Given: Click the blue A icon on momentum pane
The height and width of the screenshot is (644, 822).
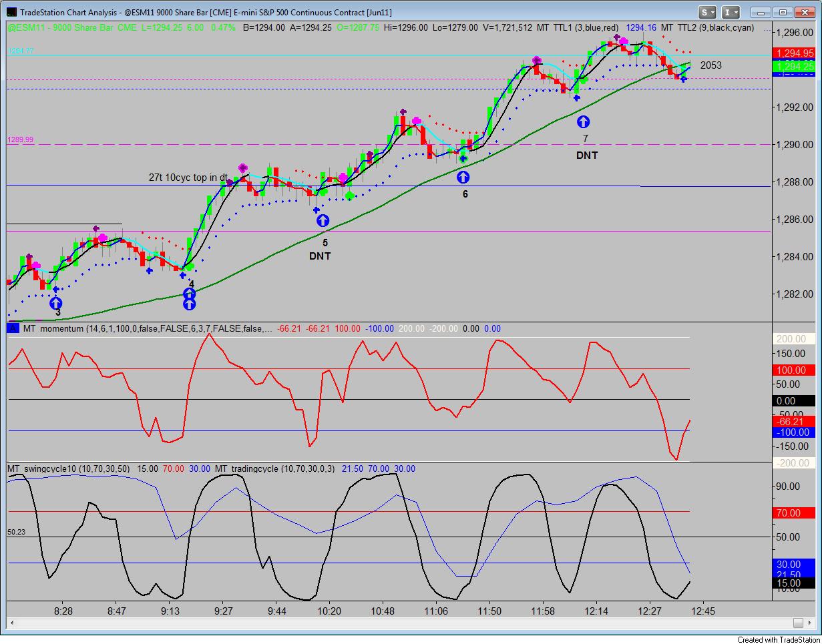Looking at the screenshot, I should pyautogui.click(x=13, y=328).
